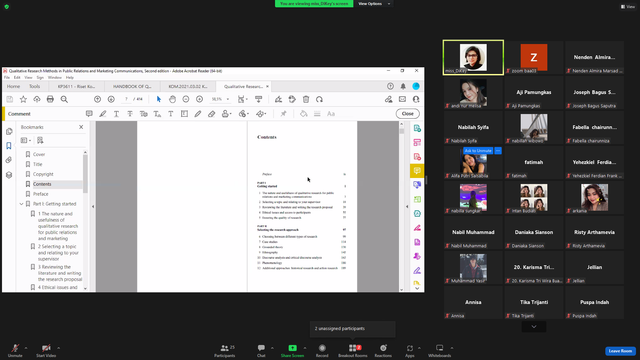640x360 pixels.
Task: Select the Pencil drawing tool
Action: tap(198, 114)
